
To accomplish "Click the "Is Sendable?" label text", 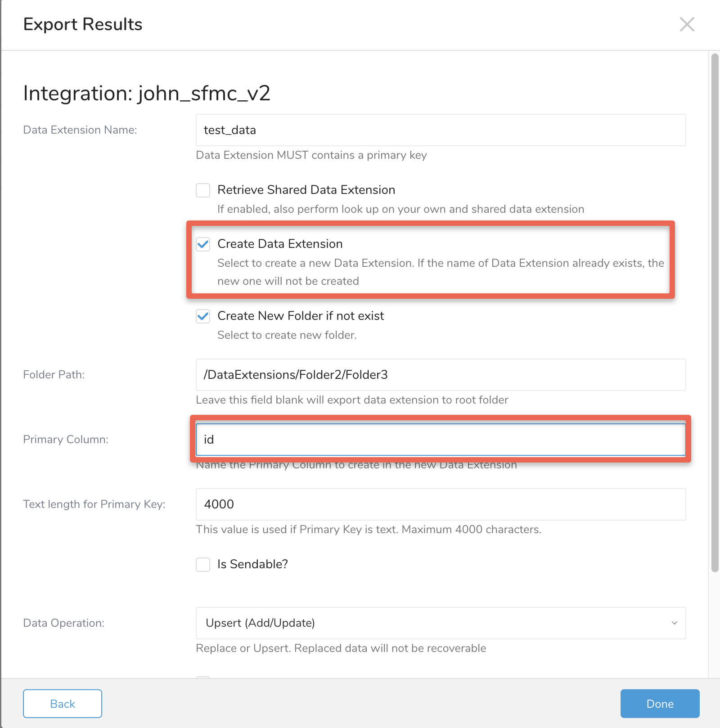I will click(252, 564).
